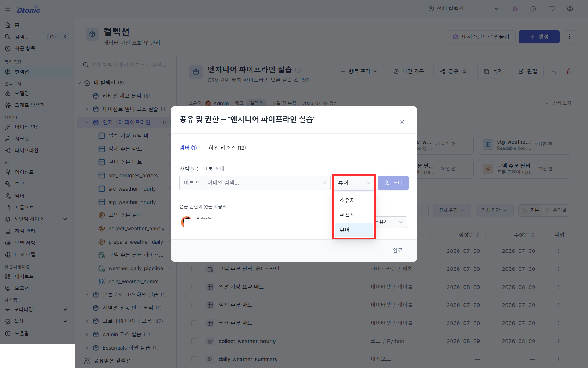Click the collection name search field
The height and width of the screenshot is (368, 588).
125,65
